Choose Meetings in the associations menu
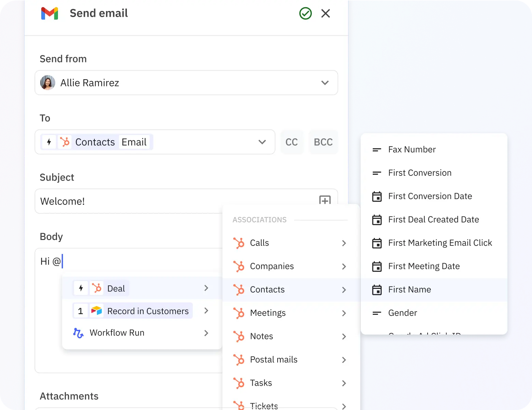 tap(268, 313)
